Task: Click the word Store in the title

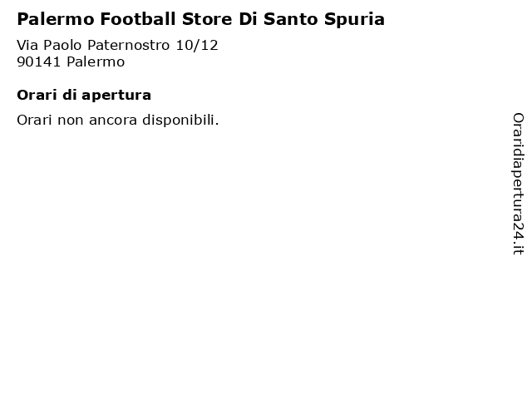Action: coord(207,19)
